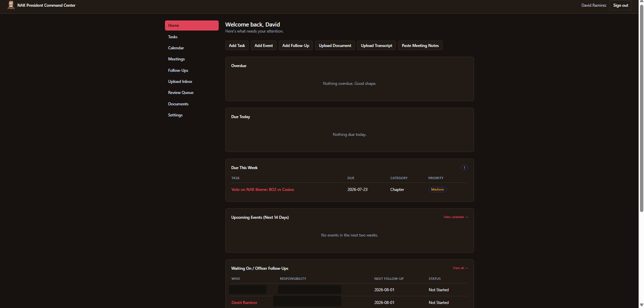Click Not Started status in David Ramirez row
The height and width of the screenshot is (308, 644).
pos(439,303)
